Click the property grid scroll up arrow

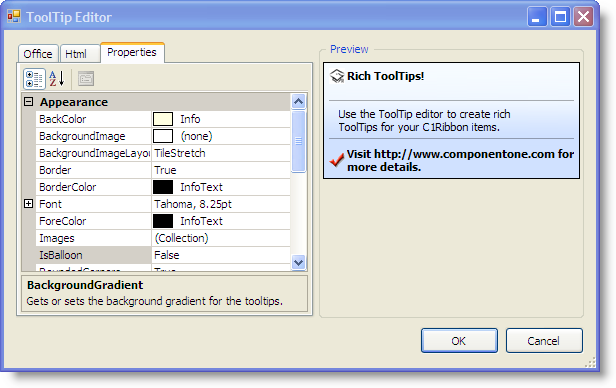pos(299,102)
